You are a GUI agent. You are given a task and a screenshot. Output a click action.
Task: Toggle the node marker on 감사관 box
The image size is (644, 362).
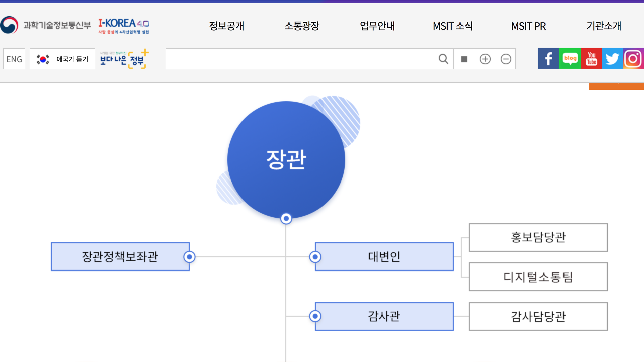point(315,316)
